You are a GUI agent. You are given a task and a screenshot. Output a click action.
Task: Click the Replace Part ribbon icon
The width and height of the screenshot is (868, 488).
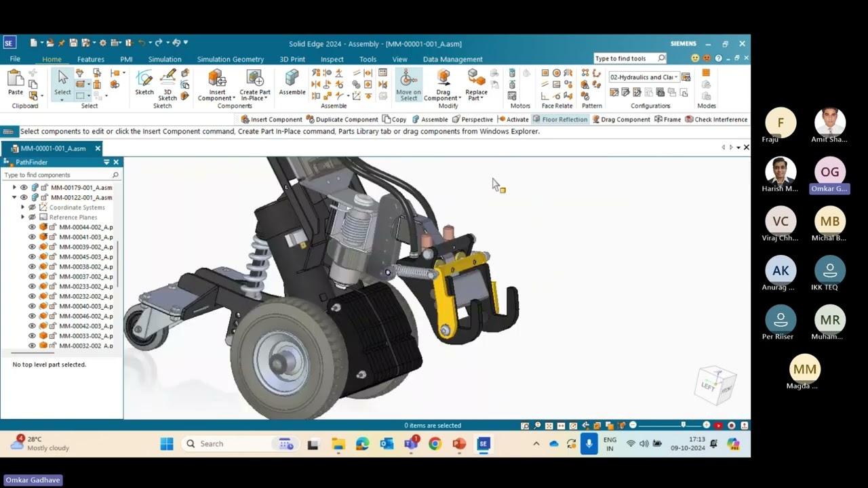(x=476, y=78)
